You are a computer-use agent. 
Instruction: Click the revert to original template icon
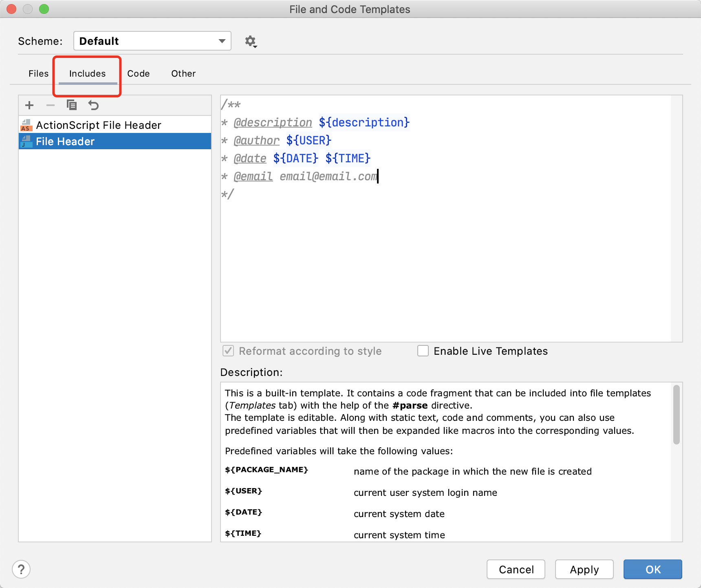click(93, 106)
